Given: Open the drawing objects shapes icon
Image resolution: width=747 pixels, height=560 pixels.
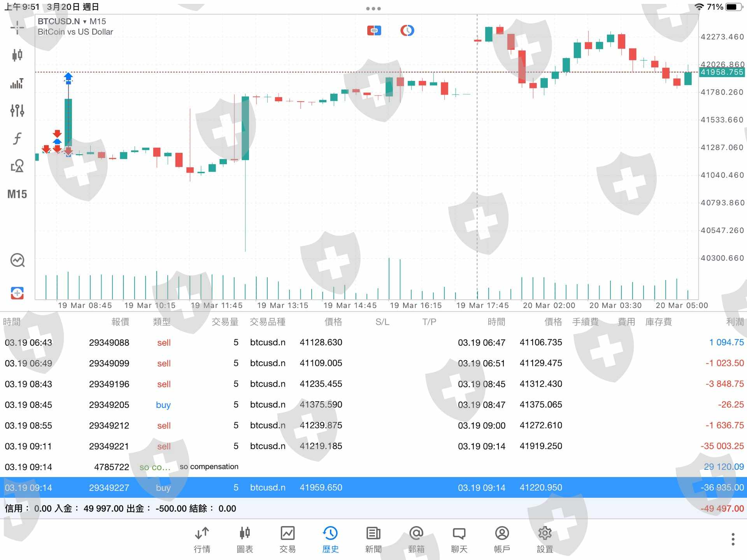Looking at the screenshot, I should (x=17, y=166).
